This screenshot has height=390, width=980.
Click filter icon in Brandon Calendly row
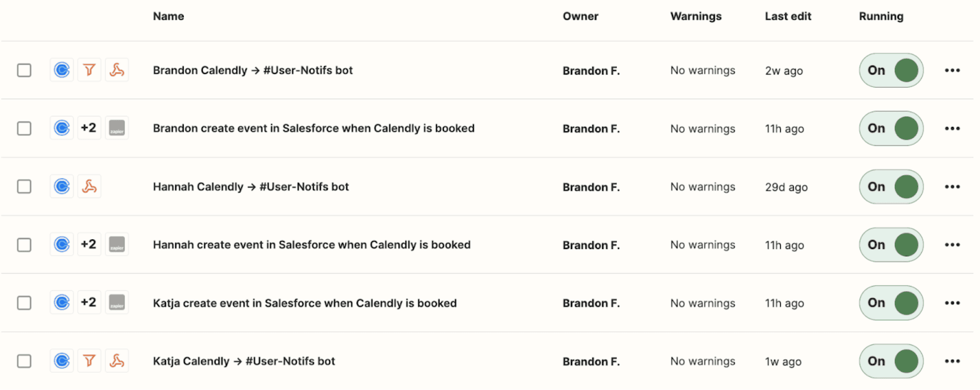tap(89, 70)
